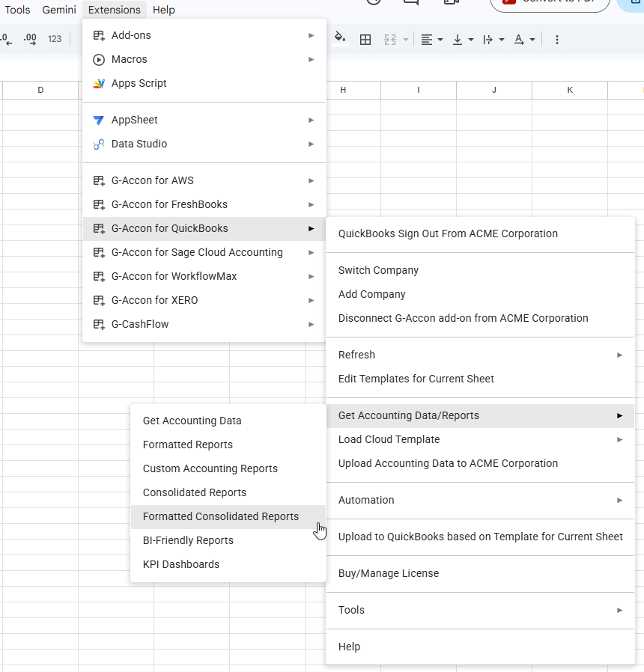Choose Add Company
Viewport: 644px width, 672px height.
click(480, 294)
